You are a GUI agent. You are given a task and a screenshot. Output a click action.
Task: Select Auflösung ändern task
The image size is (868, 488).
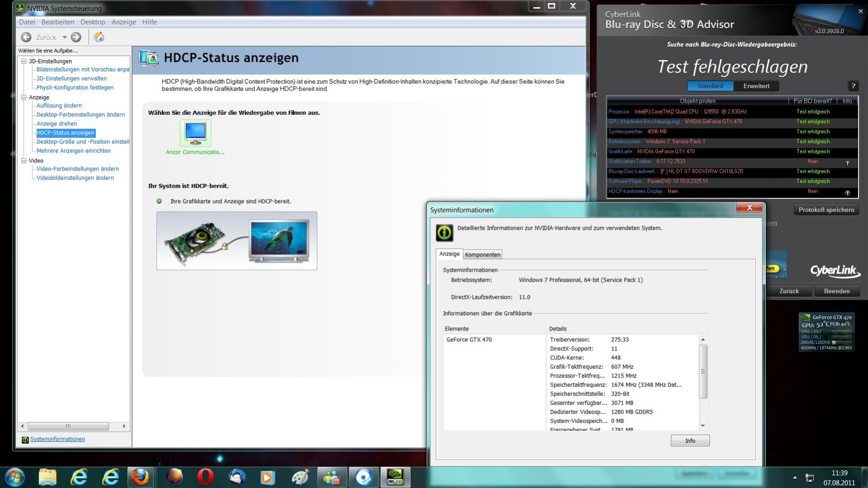tap(59, 105)
